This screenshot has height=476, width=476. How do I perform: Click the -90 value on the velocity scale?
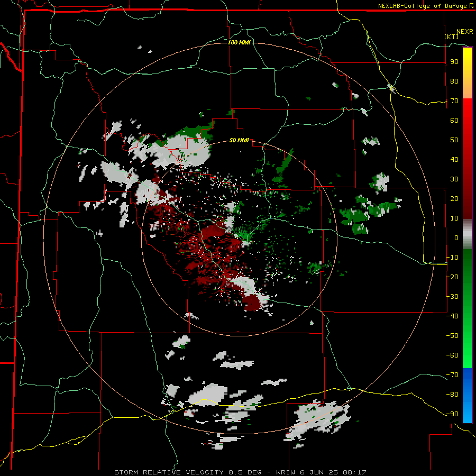[x=452, y=414]
